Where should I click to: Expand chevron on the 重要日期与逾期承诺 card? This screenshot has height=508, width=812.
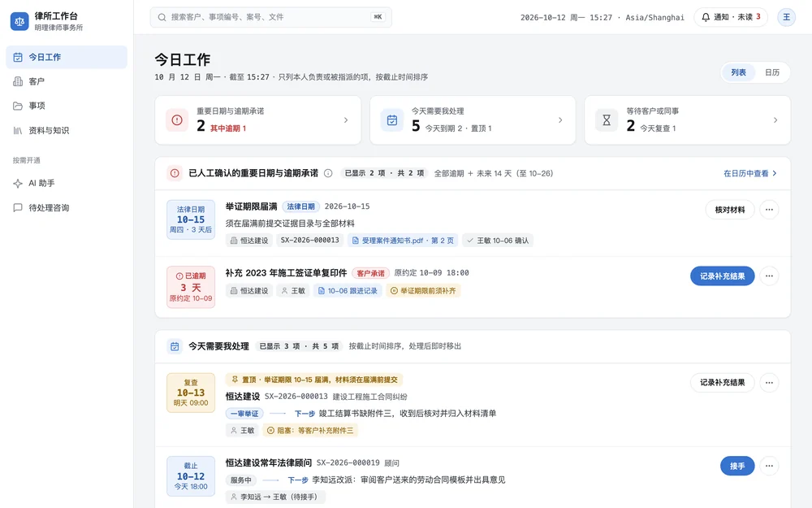coord(346,119)
